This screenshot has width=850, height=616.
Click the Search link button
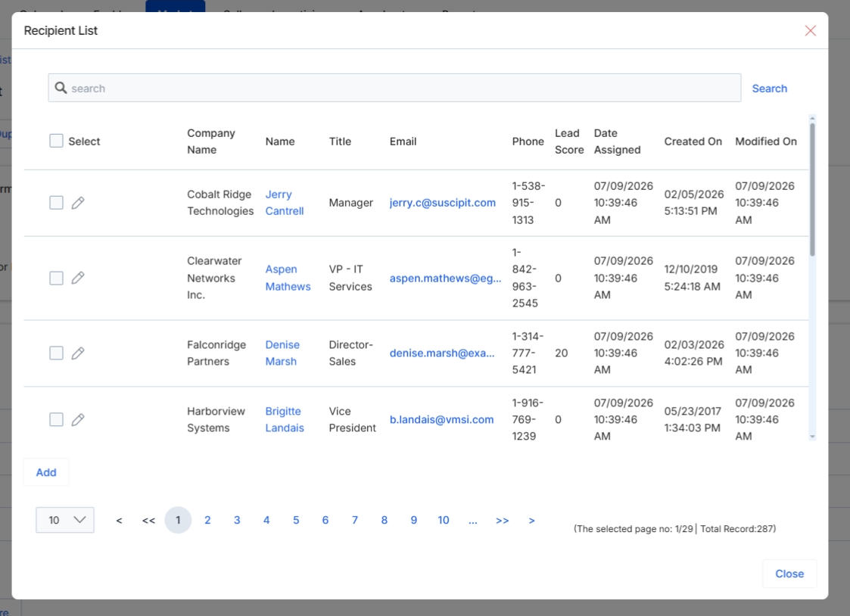[769, 89]
